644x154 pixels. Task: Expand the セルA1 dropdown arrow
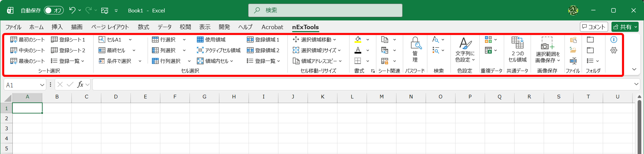click(x=130, y=40)
